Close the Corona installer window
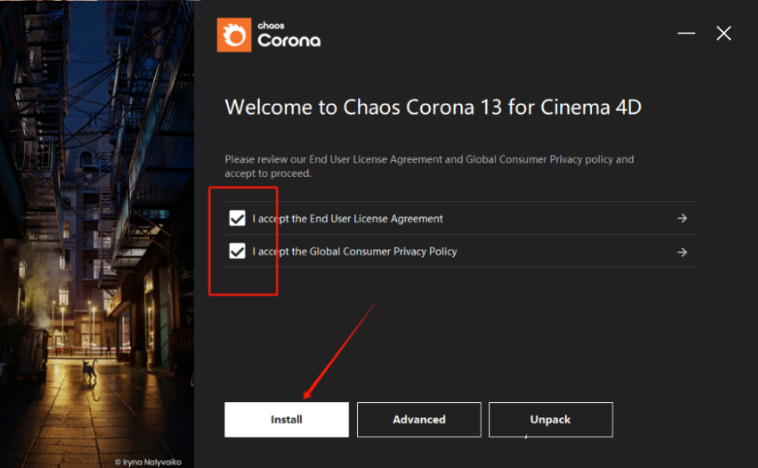758x468 pixels. [x=724, y=34]
